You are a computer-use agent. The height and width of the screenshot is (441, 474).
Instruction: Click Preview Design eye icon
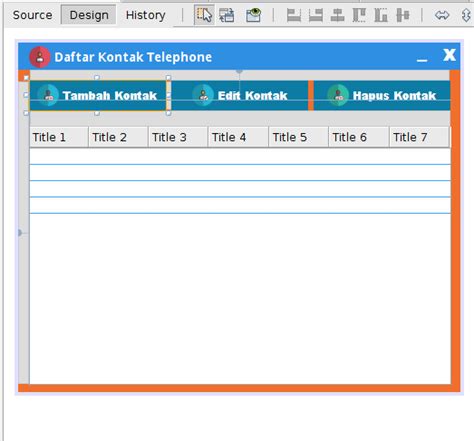pyautogui.click(x=253, y=15)
